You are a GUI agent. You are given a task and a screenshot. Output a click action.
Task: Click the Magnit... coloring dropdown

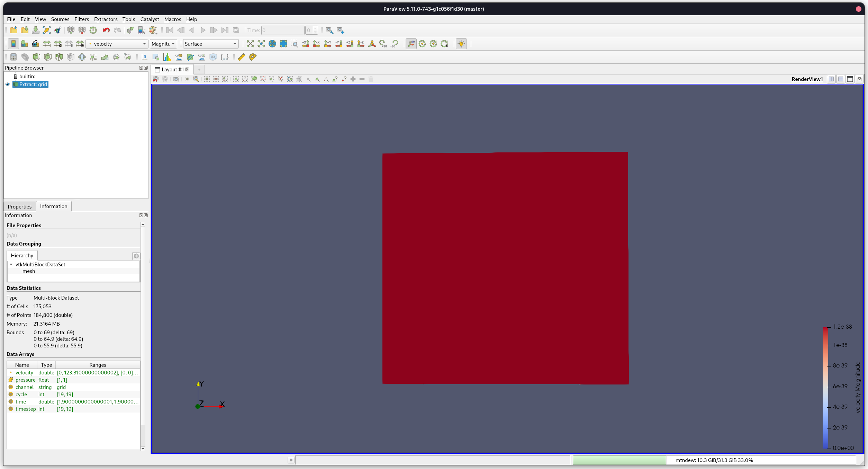[x=163, y=43]
